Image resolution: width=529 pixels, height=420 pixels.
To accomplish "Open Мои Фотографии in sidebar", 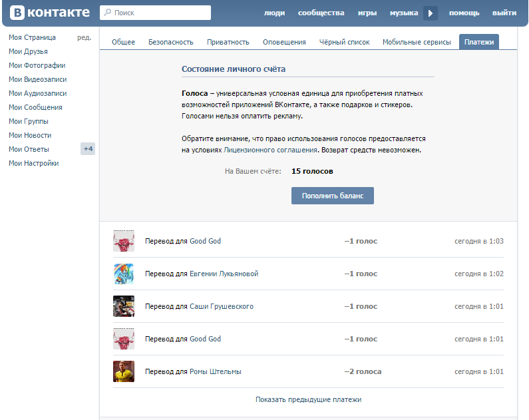I will point(37,65).
